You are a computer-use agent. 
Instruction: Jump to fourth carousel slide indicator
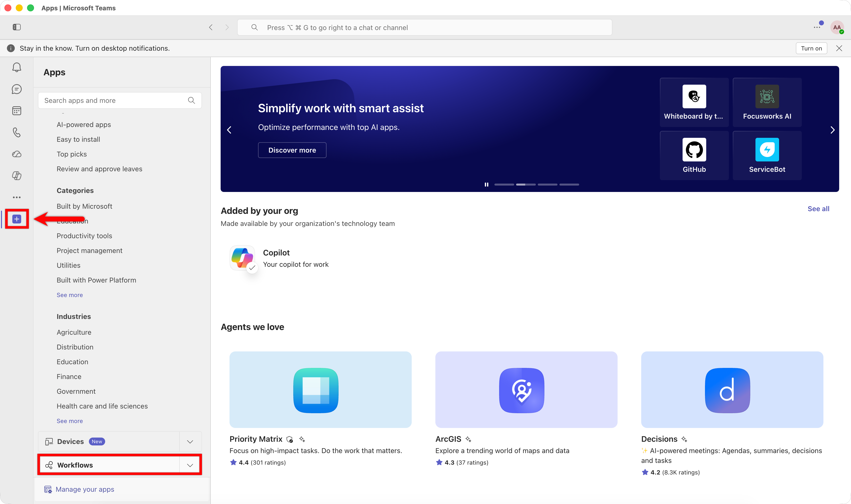point(569,184)
